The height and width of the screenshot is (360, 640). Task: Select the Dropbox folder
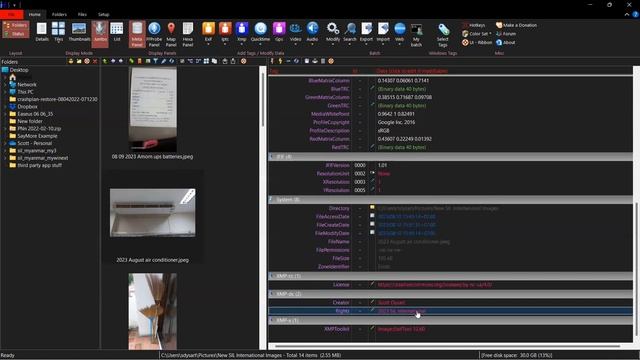pos(27,107)
